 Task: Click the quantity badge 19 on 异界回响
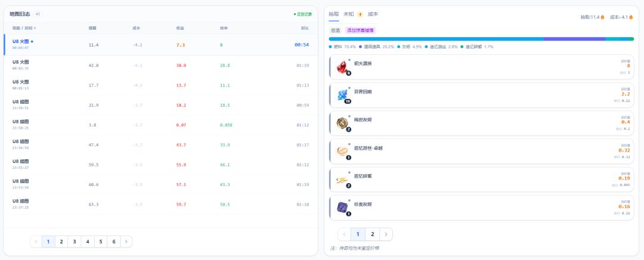(x=348, y=101)
